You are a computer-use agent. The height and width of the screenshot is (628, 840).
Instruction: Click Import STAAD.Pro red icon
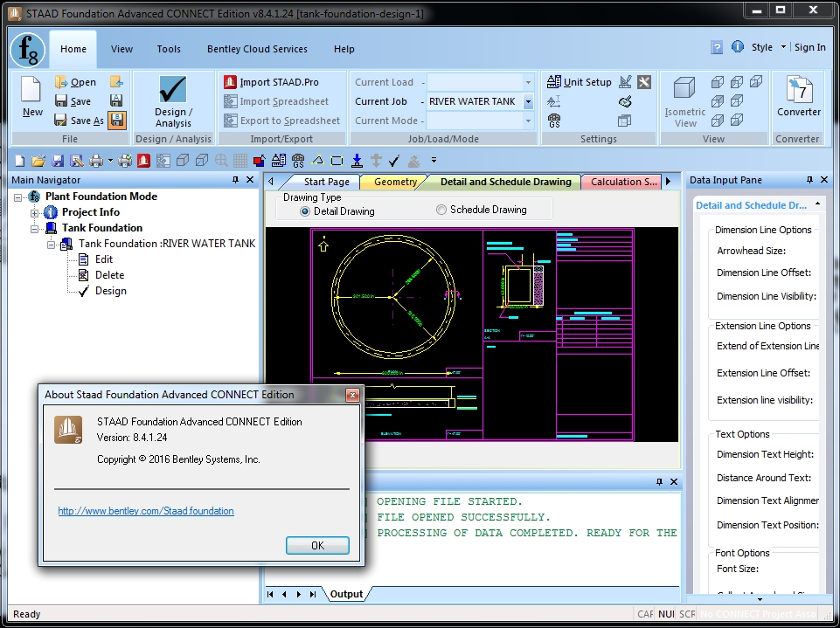tap(231, 82)
